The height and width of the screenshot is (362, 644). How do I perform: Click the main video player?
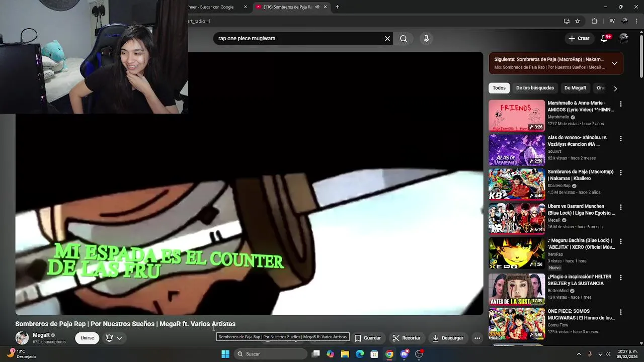pos(249,183)
